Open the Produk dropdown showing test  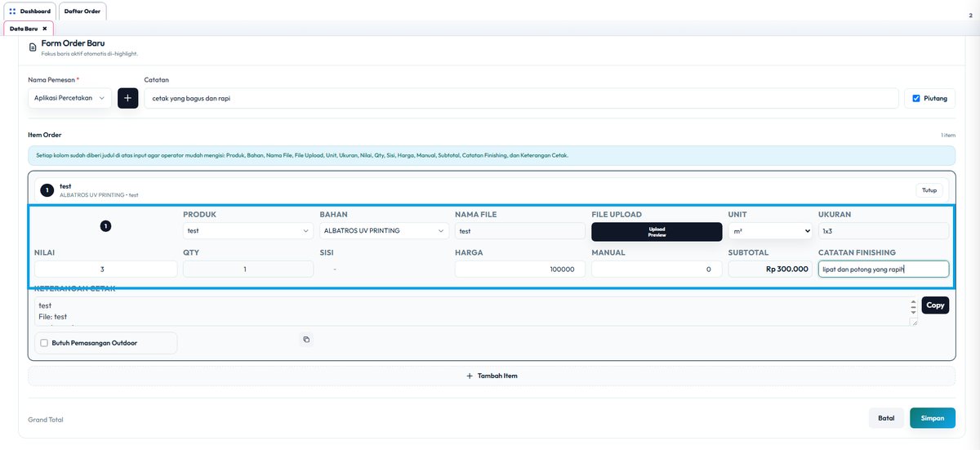(x=247, y=231)
